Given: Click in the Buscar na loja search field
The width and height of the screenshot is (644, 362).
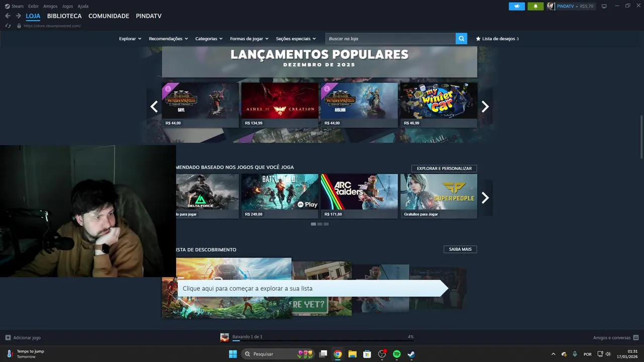Looking at the screenshot, I should (390, 39).
